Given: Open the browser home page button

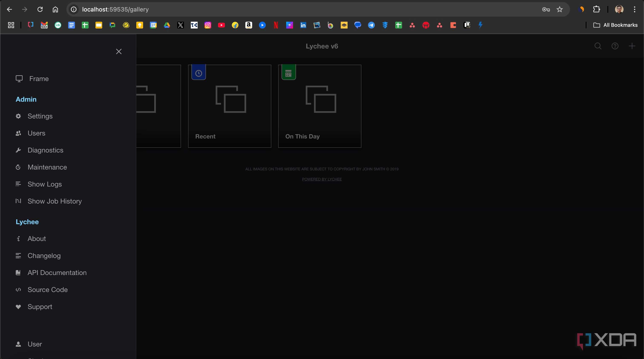Looking at the screenshot, I should point(55,10).
